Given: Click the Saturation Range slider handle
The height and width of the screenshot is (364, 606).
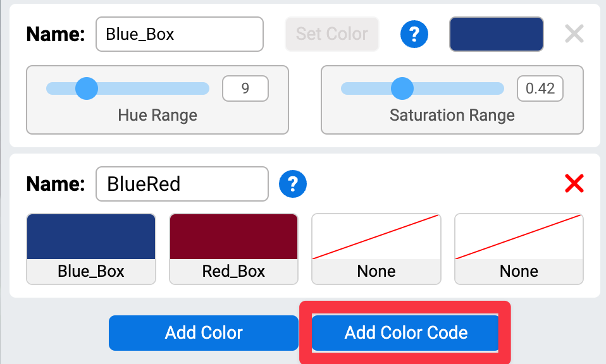Looking at the screenshot, I should [402, 88].
